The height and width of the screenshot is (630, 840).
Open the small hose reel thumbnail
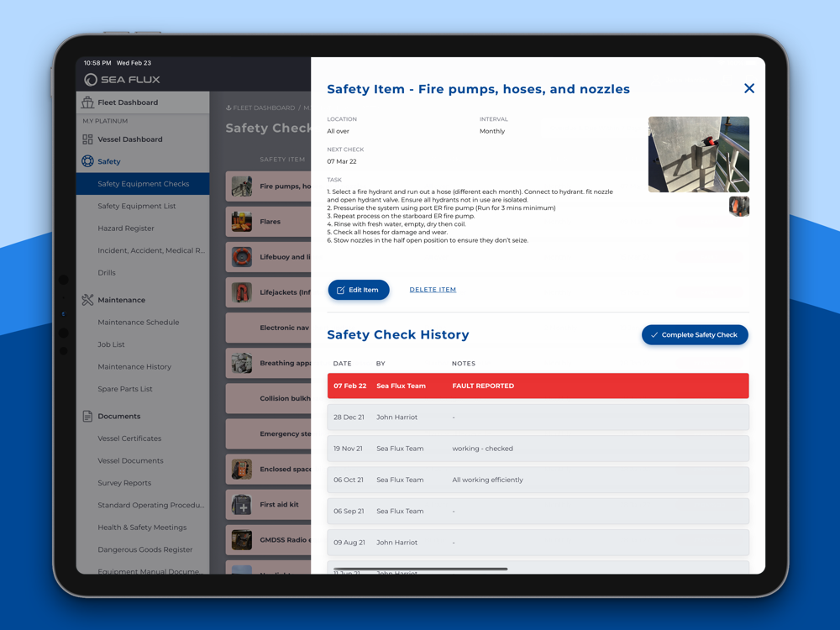click(x=738, y=207)
